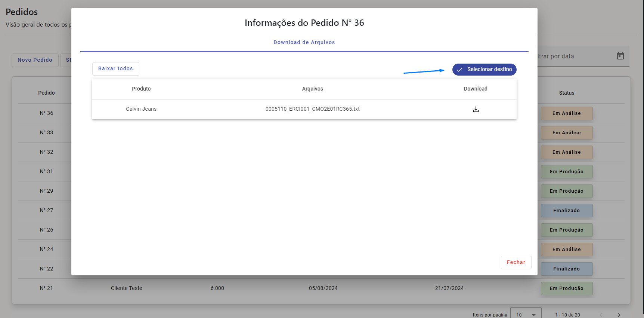Click the Produto column header

[141, 89]
